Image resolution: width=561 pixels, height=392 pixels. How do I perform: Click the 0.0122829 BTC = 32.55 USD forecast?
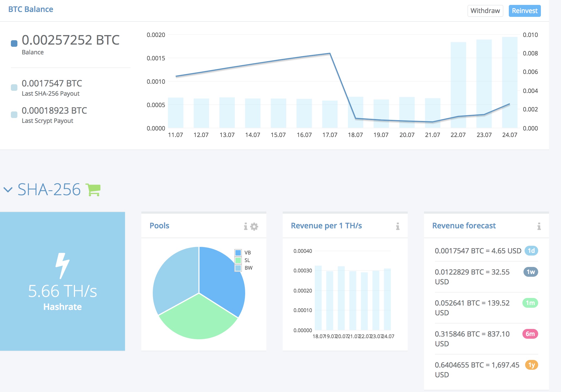472,277
